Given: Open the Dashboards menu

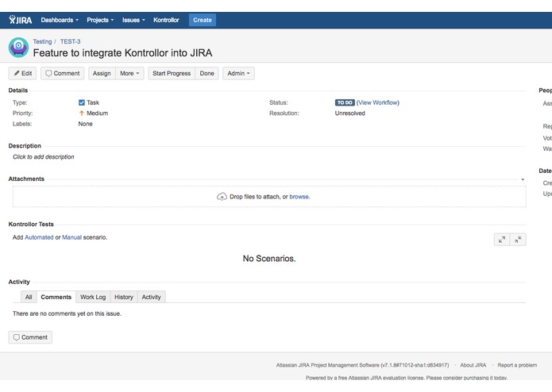Looking at the screenshot, I should tap(60, 20).
